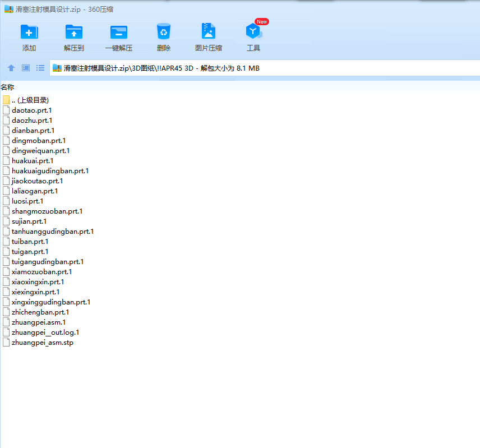
Task: Select the file dingmoban.prt.1
Action: coord(39,141)
